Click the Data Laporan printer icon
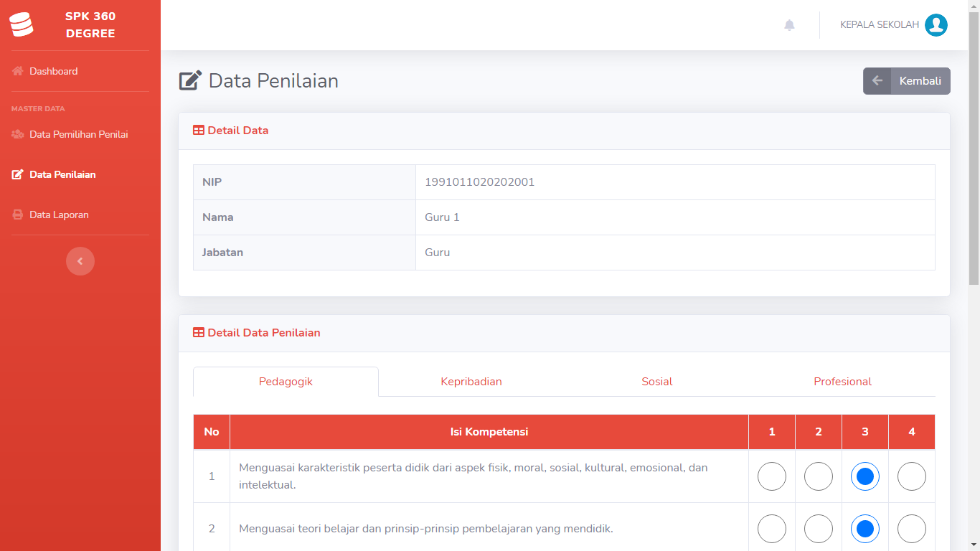Screen dimensions: 980x551 coord(18,215)
